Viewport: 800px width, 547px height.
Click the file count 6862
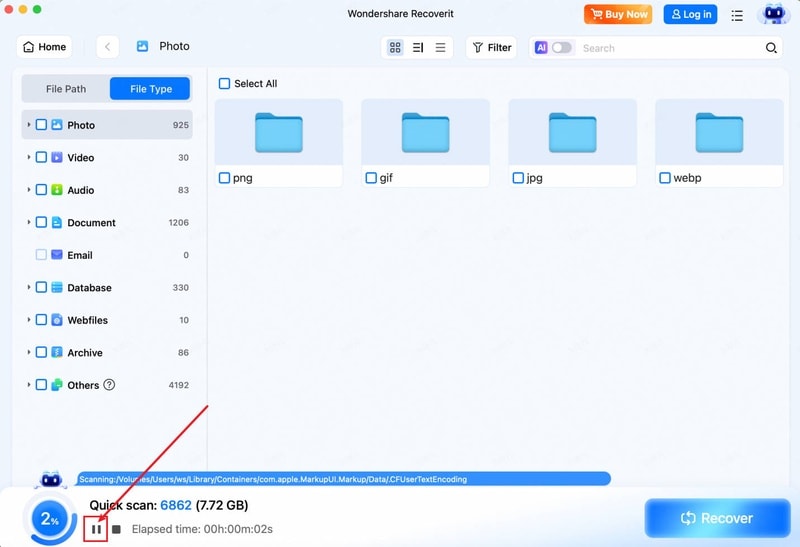coord(176,505)
